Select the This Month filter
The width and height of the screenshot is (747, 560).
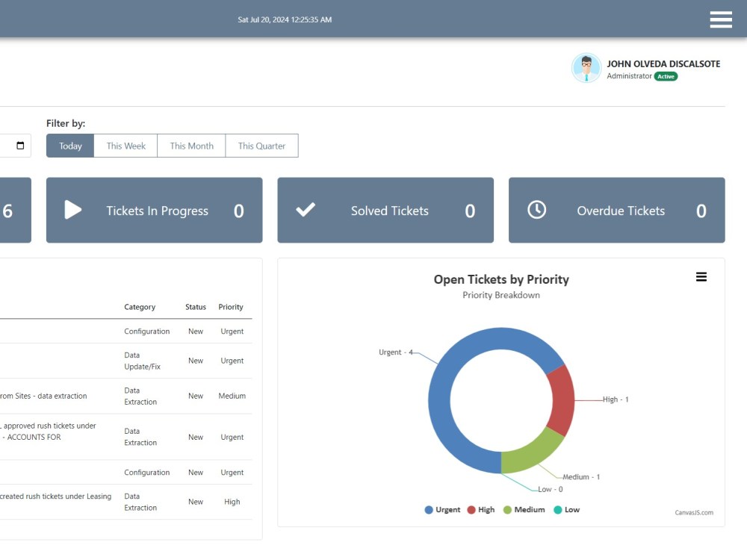[x=191, y=146]
